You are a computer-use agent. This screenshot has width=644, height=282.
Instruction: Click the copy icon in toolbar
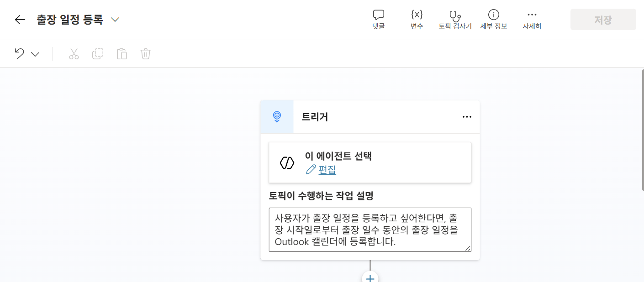click(x=98, y=54)
